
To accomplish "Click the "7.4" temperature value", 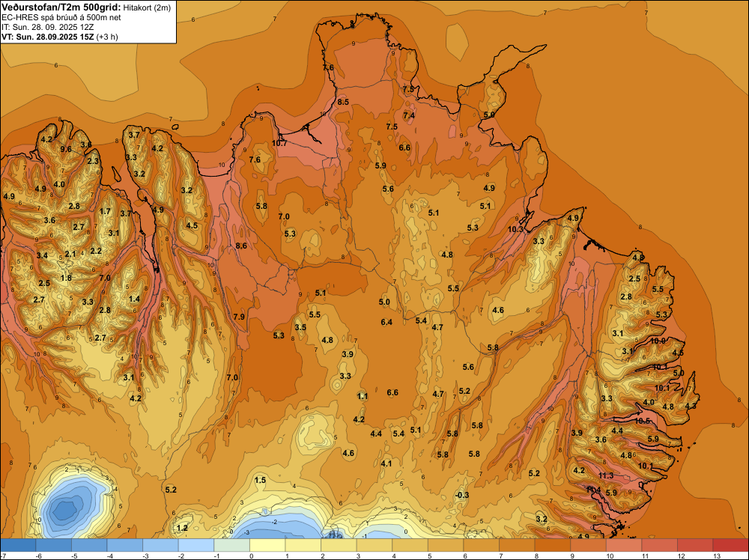I will 409,115.
